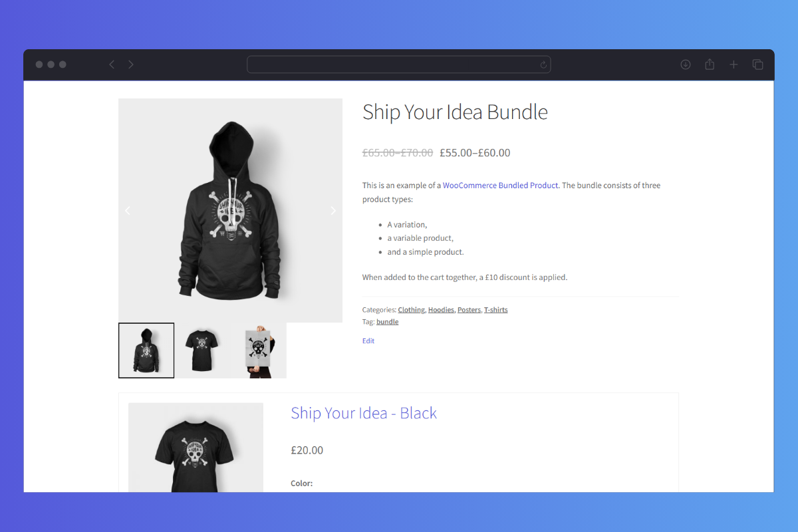
Task: Reload the page via address bar icon
Action: tap(543, 65)
